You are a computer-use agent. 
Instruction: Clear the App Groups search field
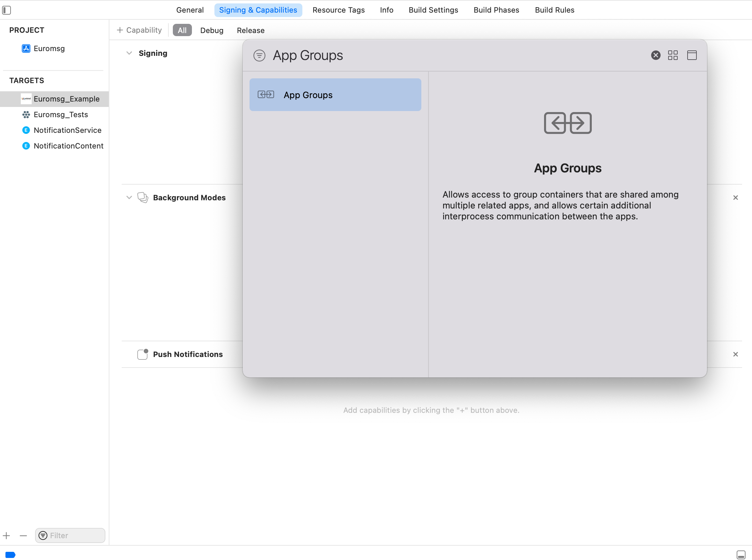click(656, 55)
